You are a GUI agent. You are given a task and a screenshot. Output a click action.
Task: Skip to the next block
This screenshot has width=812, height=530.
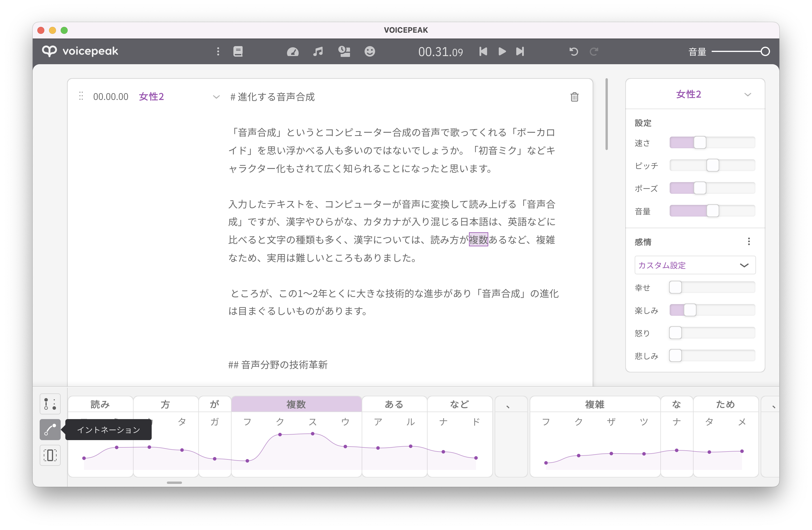click(520, 52)
